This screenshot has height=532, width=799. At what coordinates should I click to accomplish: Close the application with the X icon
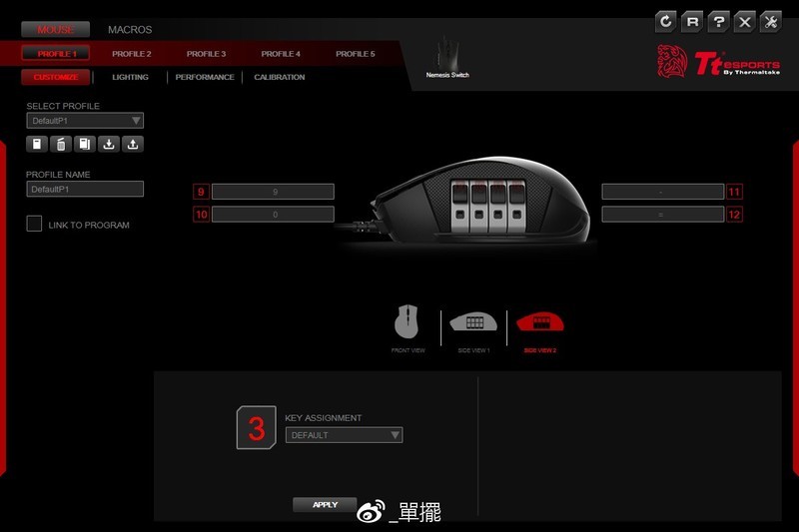pos(744,22)
